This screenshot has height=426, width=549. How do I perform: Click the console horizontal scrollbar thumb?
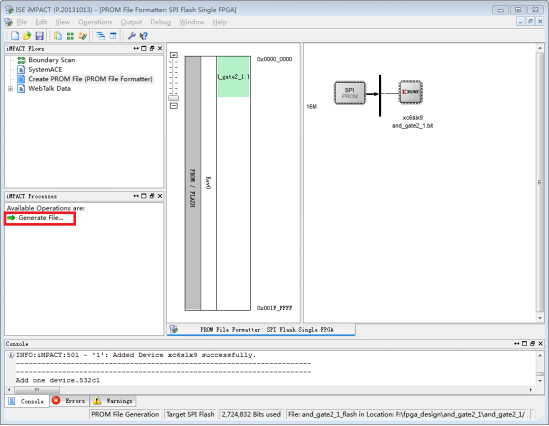[x=36, y=390]
